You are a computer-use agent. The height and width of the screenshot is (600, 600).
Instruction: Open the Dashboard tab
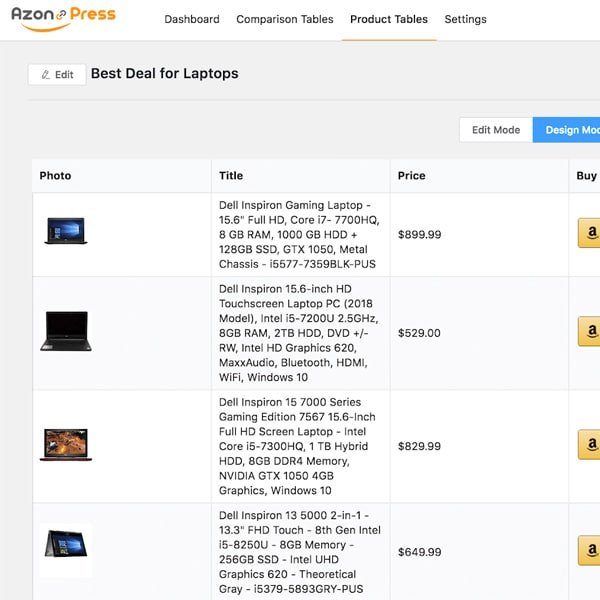click(x=192, y=19)
